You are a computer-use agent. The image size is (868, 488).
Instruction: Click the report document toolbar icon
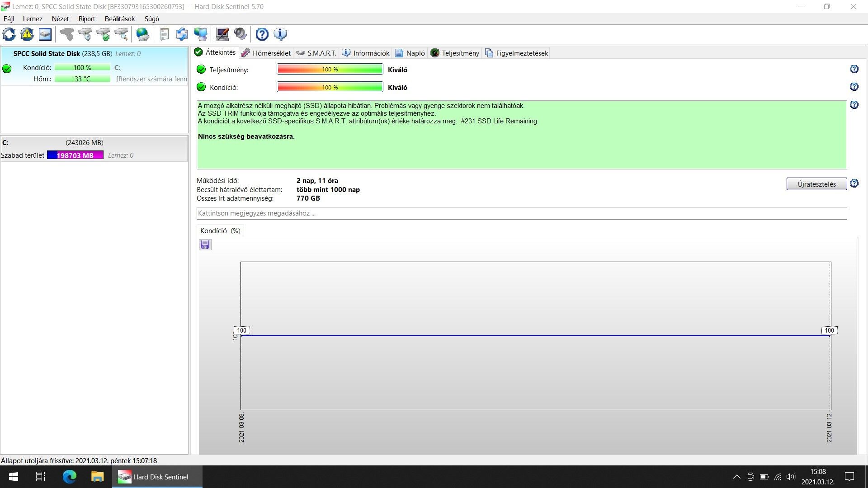pos(165,34)
